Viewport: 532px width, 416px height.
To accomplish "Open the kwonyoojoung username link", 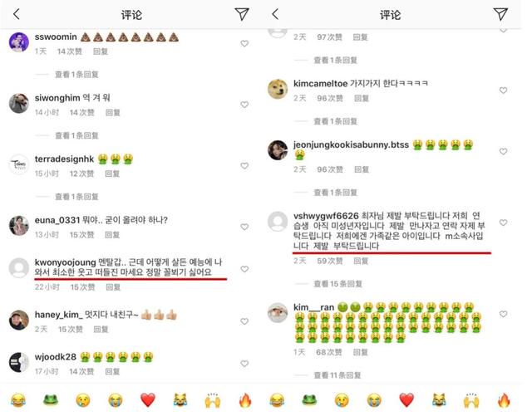I will tap(65, 262).
